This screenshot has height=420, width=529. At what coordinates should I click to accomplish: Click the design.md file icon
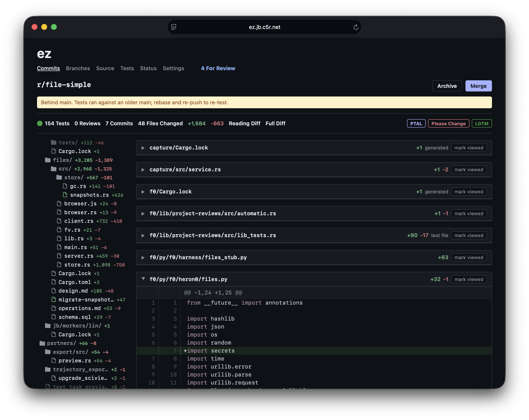click(x=53, y=291)
